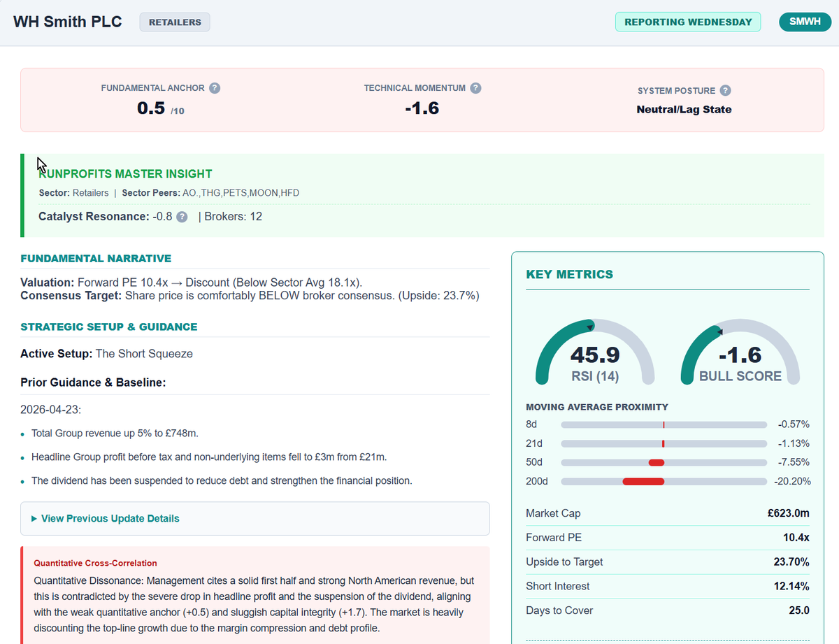Show the Catalyst Resonance help icon info
Viewport: 839px width, 644px height.
coord(182,217)
